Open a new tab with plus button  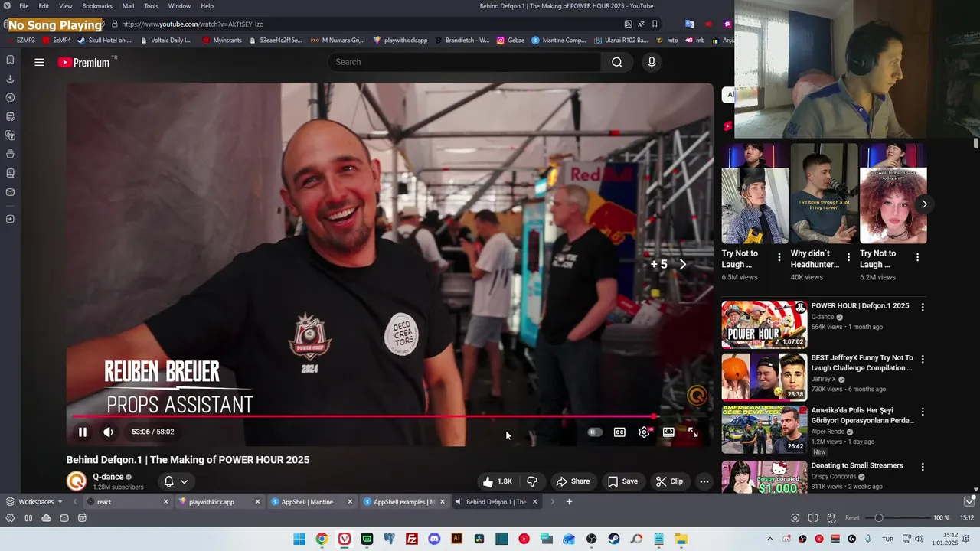click(x=569, y=502)
